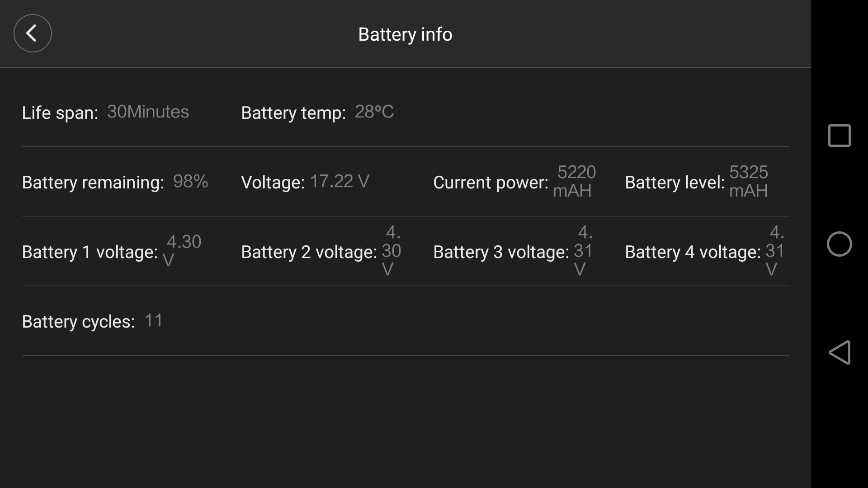Click back button to previous screen

(x=32, y=33)
